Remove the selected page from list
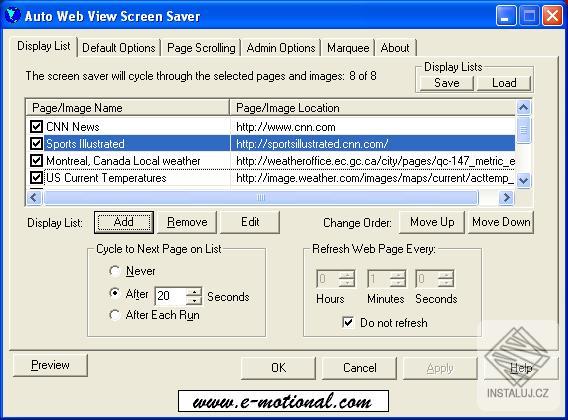 point(187,222)
